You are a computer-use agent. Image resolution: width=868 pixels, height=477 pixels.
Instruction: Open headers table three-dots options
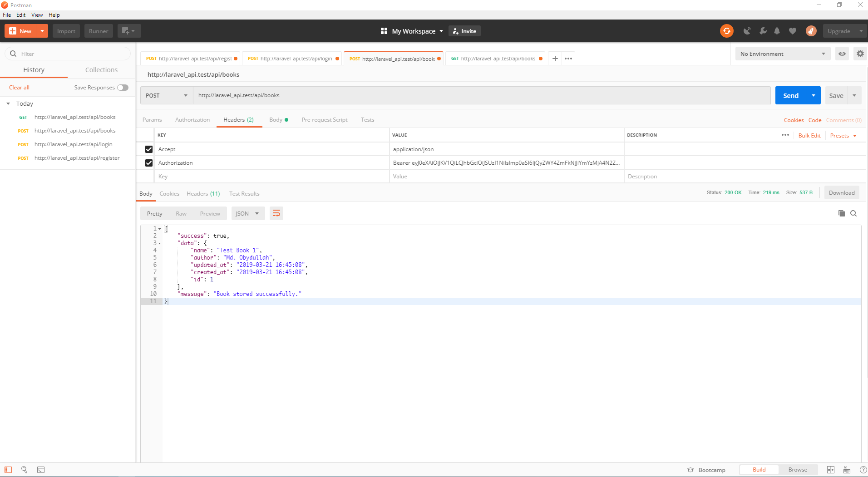click(x=785, y=135)
